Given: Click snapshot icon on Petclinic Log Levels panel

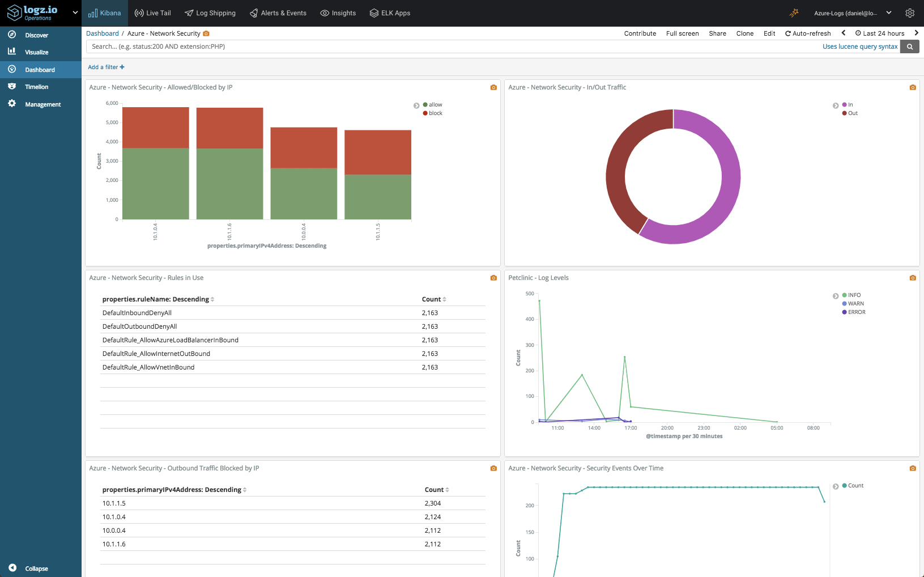Looking at the screenshot, I should pos(913,278).
